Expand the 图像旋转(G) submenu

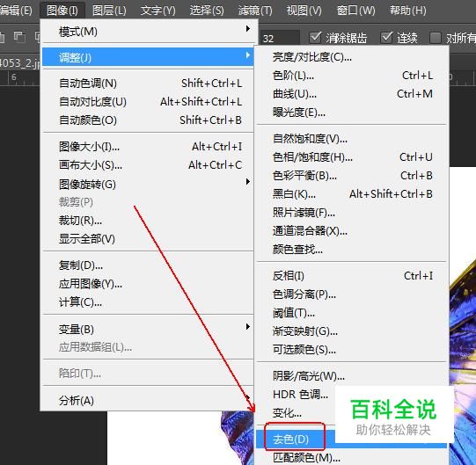click(x=148, y=184)
